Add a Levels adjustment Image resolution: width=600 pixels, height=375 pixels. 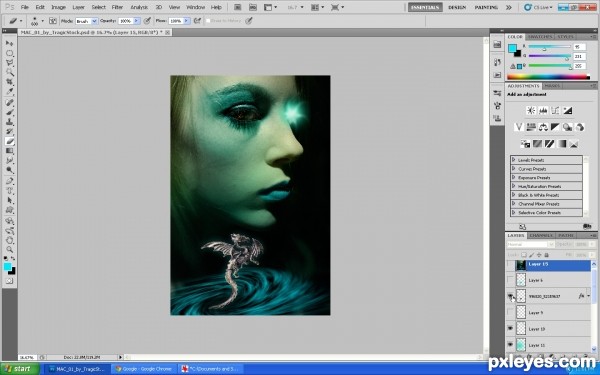pos(543,111)
